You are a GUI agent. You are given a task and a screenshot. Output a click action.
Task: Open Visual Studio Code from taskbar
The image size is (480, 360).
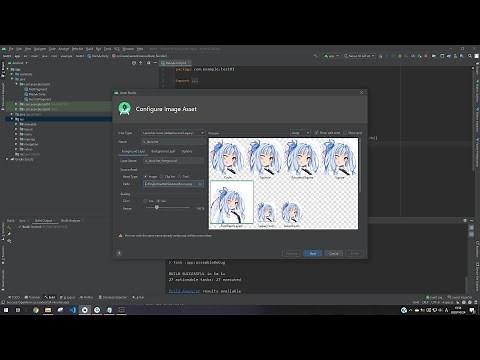73,310
